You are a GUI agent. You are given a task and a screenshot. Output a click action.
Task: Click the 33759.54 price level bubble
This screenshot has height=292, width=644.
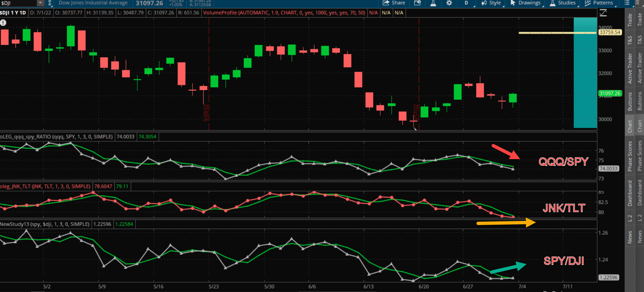(x=610, y=32)
